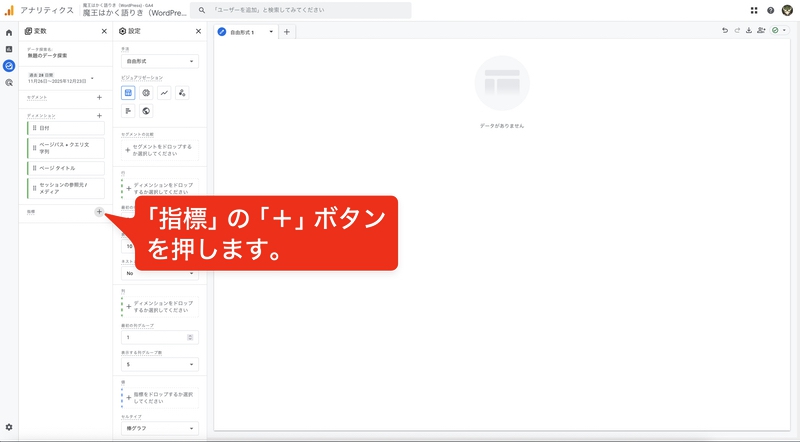Click the ビジュアリゼーション label

point(142,78)
